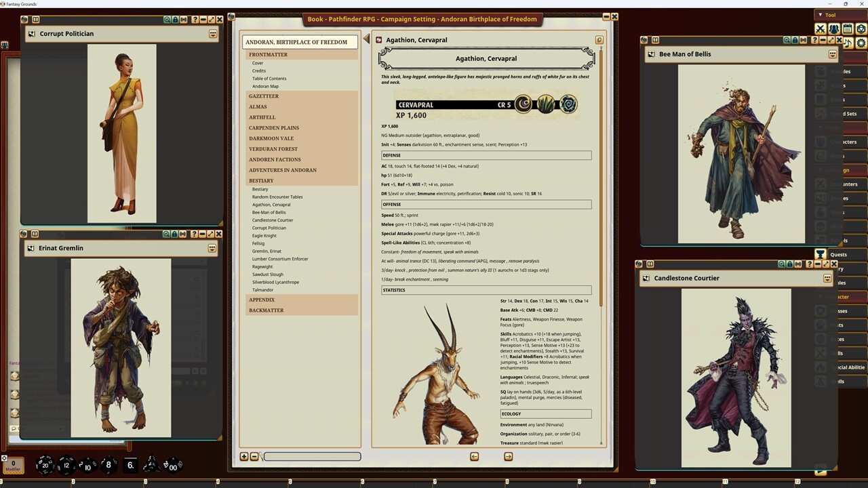The image size is (868, 488).
Task: Toggle window shade on the Erinat Gremlin window
Action: click(x=184, y=234)
